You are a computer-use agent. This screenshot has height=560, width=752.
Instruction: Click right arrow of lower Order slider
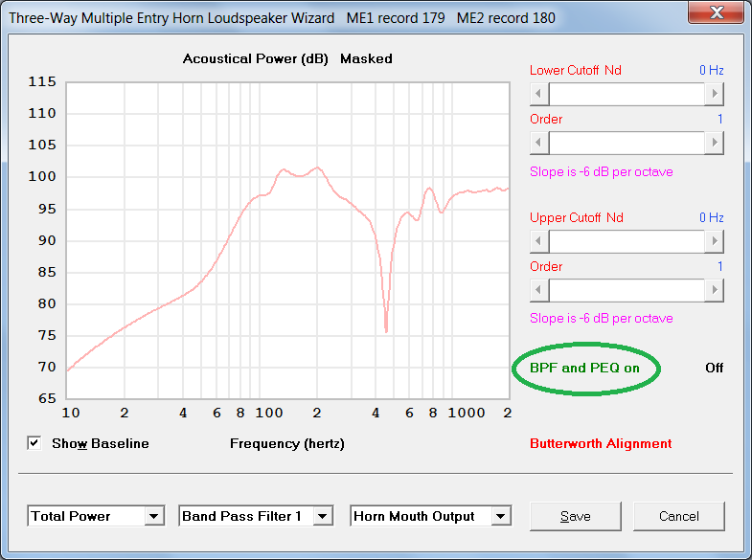tap(714, 143)
